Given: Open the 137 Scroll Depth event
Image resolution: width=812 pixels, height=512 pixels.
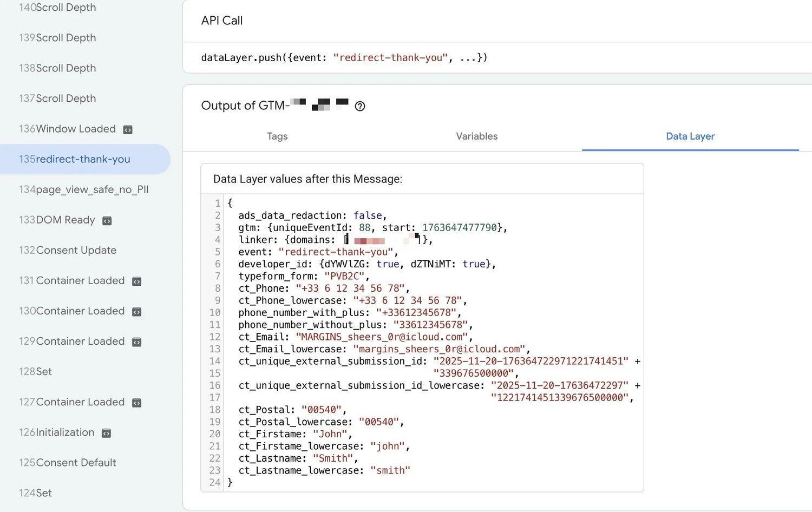Looking at the screenshot, I should (x=57, y=99).
